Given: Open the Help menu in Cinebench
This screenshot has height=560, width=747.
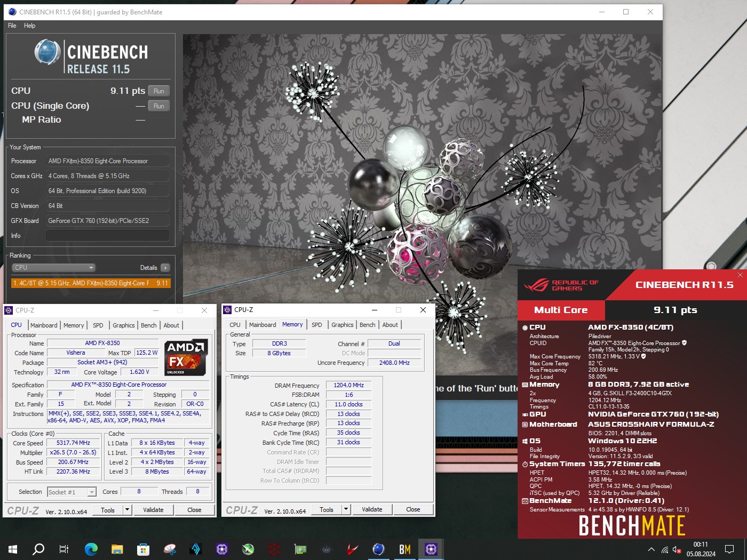Looking at the screenshot, I should point(29,26).
